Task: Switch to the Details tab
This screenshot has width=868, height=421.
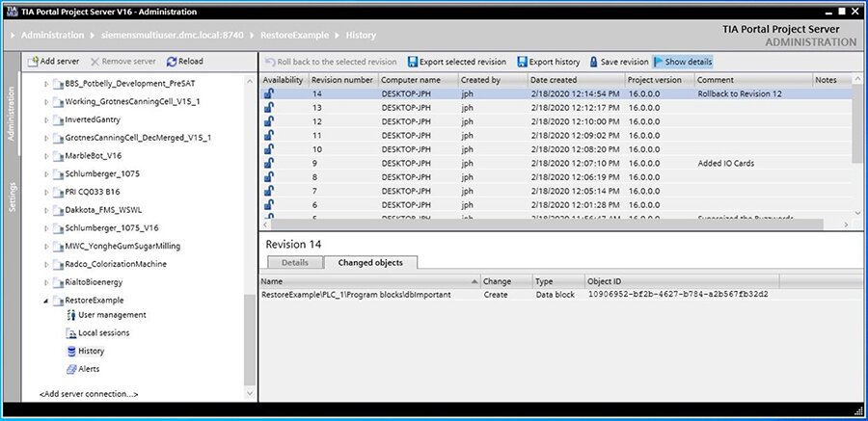Action: coord(294,263)
